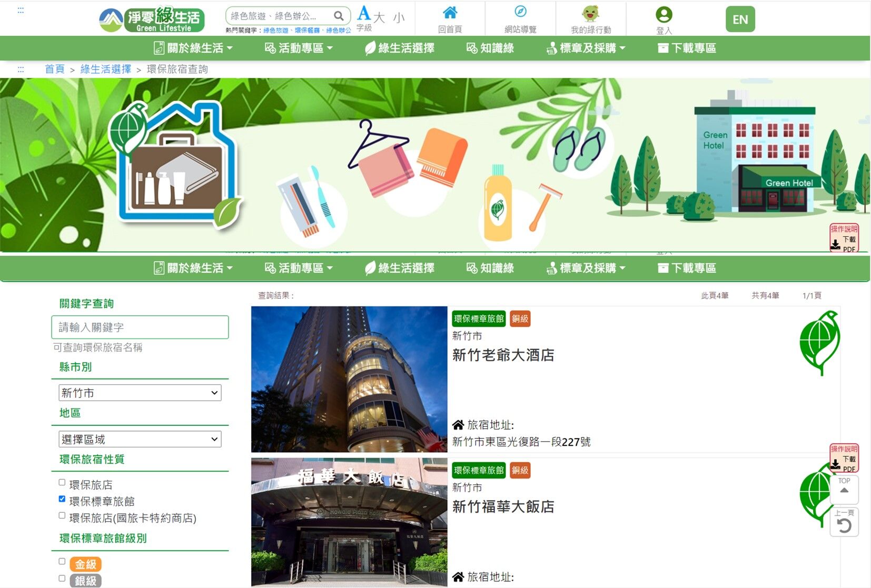Image resolution: width=871 pixels, height=588 pixels.
Task: Click the suitcase eco-lodging banner icon
Action: (x=175, y=166)
